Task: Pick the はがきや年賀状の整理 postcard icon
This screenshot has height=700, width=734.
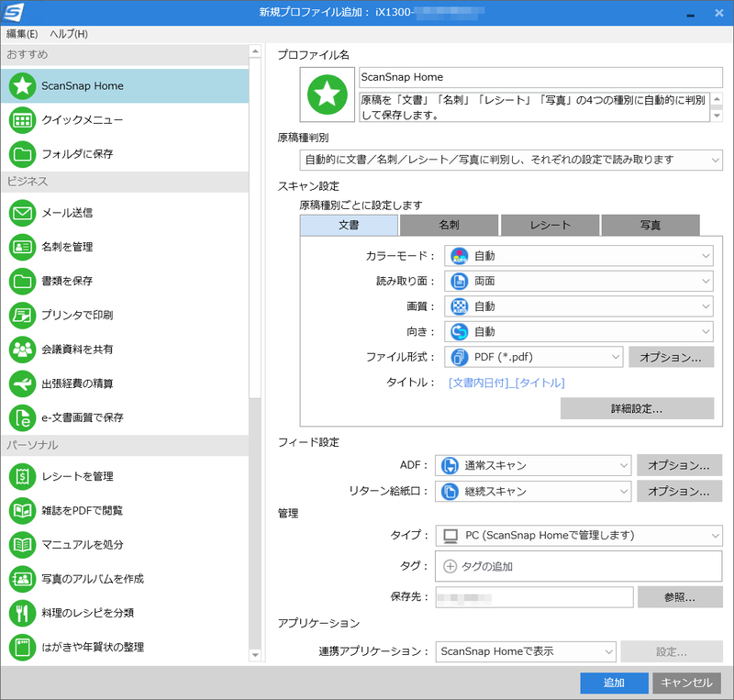Action: pyautogui.click(x=22, y=647)
